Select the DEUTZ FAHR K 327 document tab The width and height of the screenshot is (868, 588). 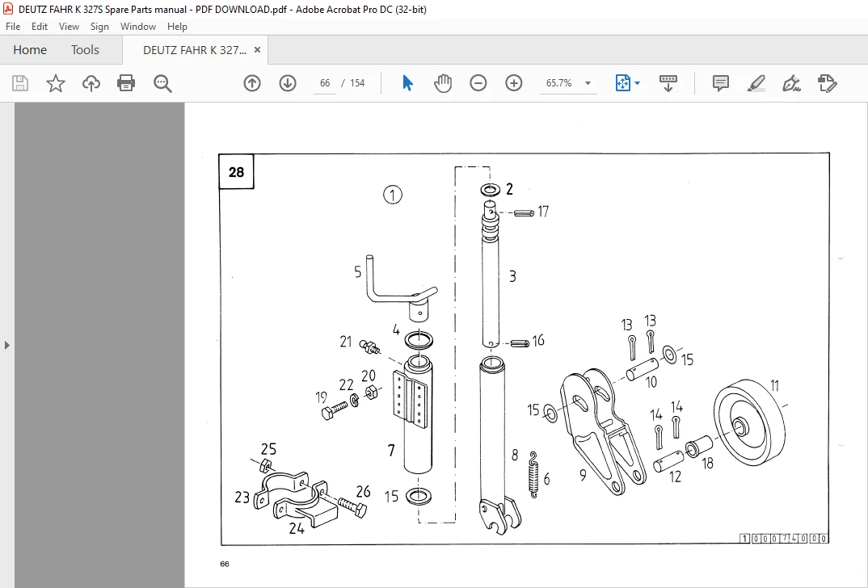coord(194,50)
